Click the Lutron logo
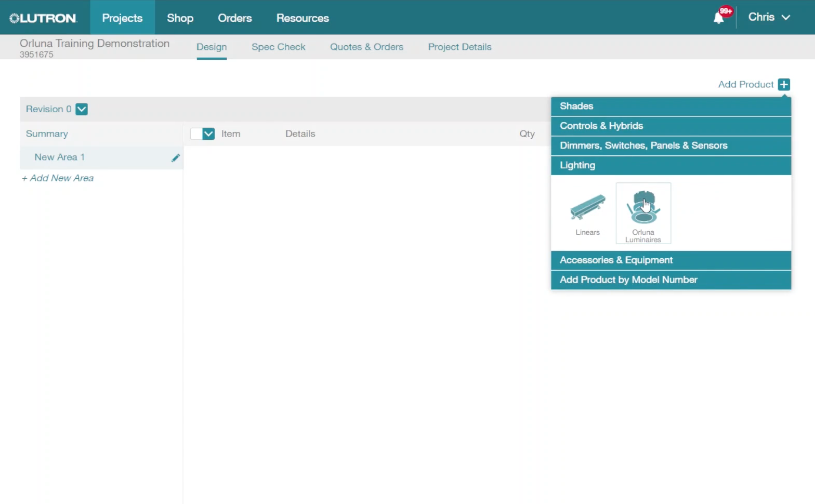 click(43, 18)
